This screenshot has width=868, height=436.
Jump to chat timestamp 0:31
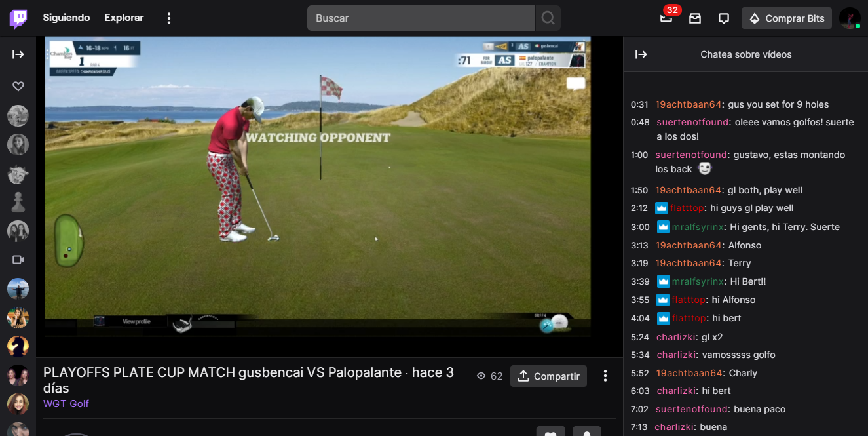click(639, 104)
